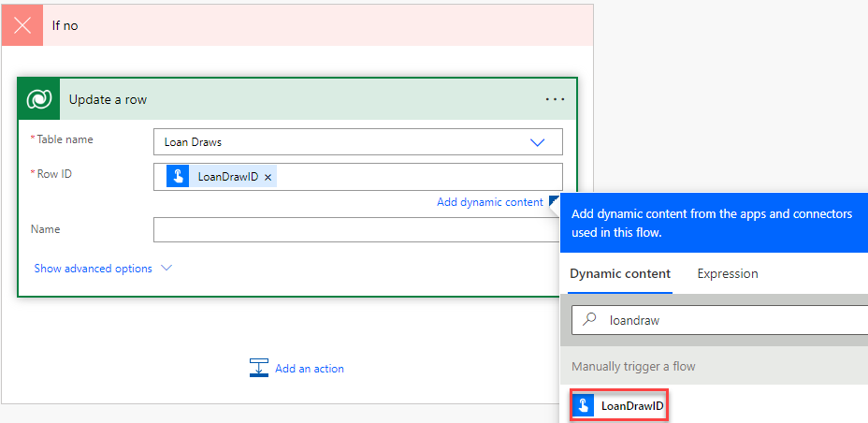Select the Dynamic content tab
This screenshot has width=868, height=423.
(619, 273)
